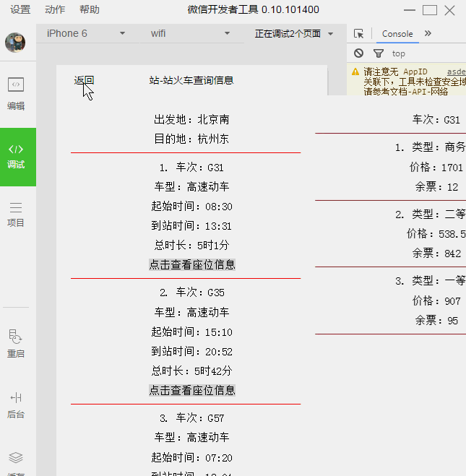Click the row 2. 车次：G35
The height and width of the screenshot is (476, 466).
click(191, 293)
